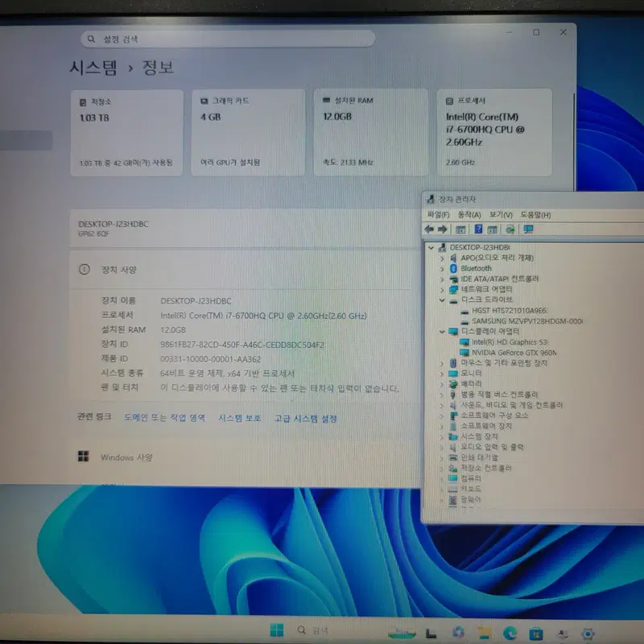
Task: Collapse the 디스크 드라이브 node
Action: pos(442,300)
